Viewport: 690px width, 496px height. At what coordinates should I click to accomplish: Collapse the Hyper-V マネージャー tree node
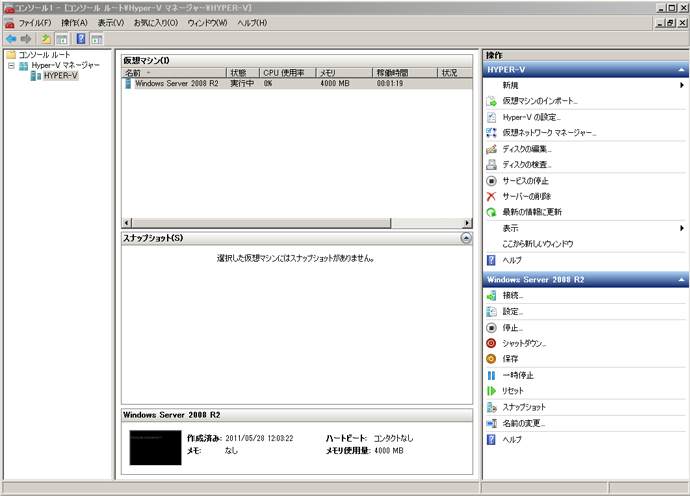pyautogui.click(x=11, y=66)
